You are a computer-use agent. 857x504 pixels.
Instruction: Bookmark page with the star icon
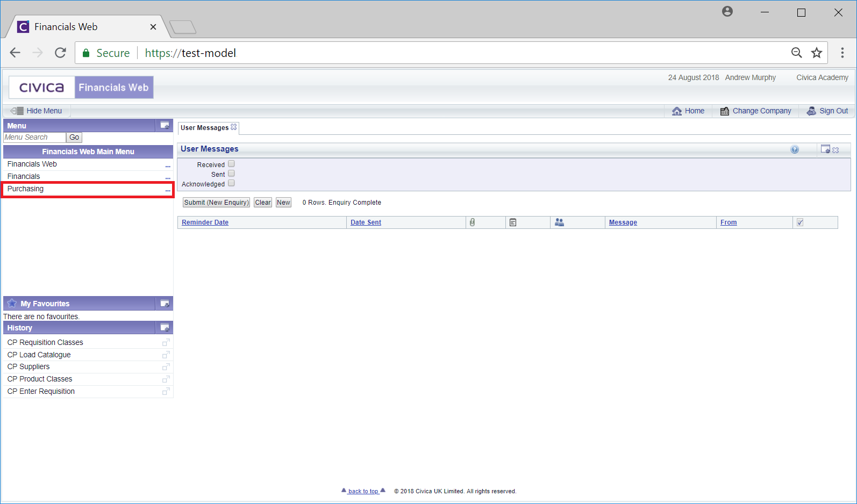[817, 53]
